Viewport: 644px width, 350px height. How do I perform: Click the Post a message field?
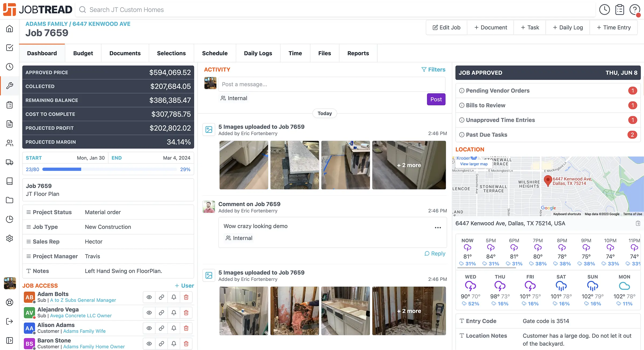(332, 84)
